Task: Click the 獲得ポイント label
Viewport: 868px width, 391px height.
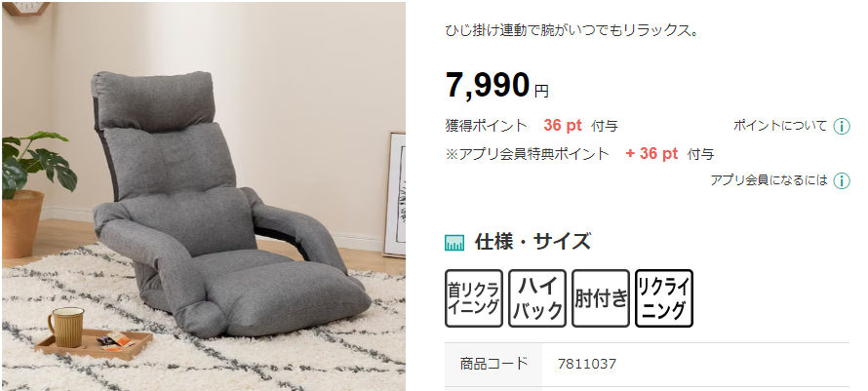Action: [x=486, y=126]
